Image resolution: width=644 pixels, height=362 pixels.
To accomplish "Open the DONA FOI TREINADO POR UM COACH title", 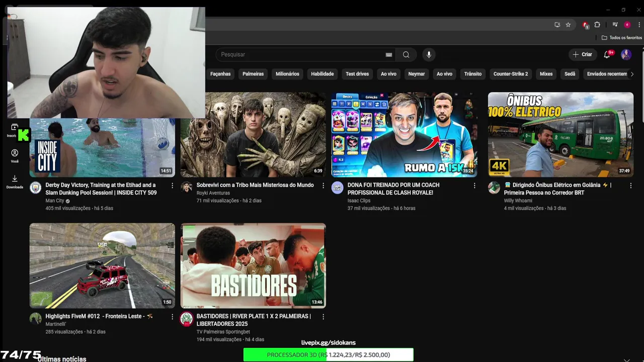I will [x=393, y=189].
